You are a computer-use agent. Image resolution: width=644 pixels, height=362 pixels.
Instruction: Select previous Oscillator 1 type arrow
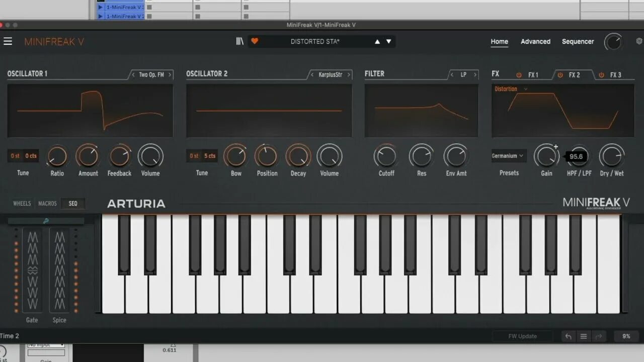click(133, 74)
